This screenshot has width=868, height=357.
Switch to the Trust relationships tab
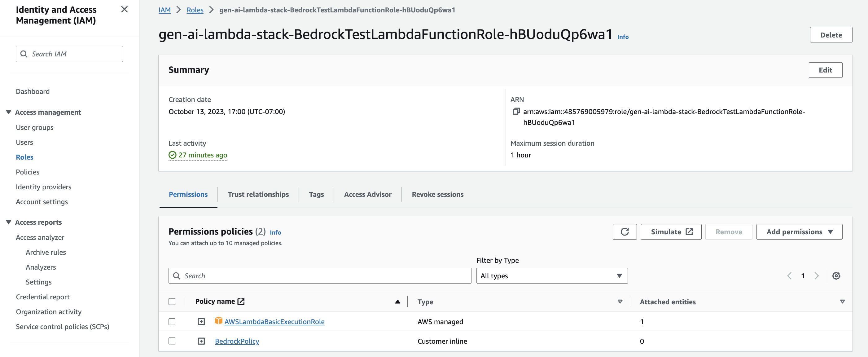point(258,195)
